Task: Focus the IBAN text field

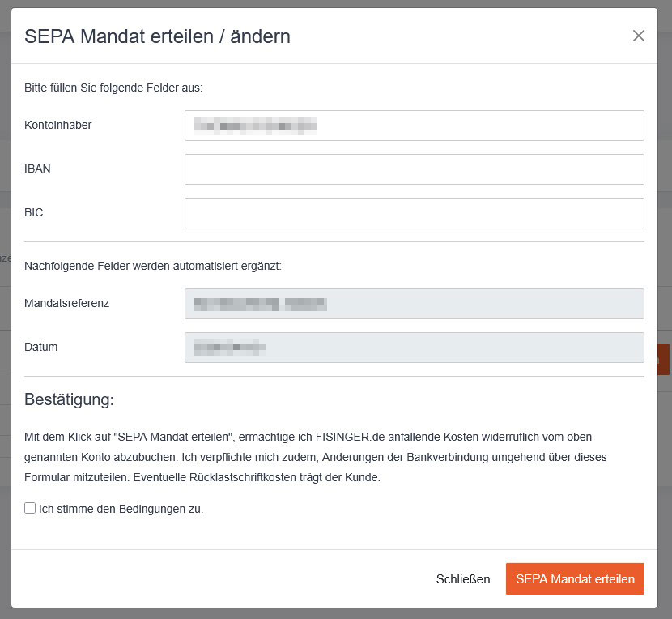Action: [x=414, y=169]
